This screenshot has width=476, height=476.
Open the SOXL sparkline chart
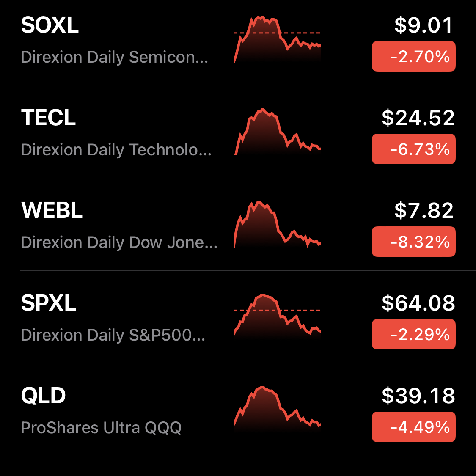(277, 39)
